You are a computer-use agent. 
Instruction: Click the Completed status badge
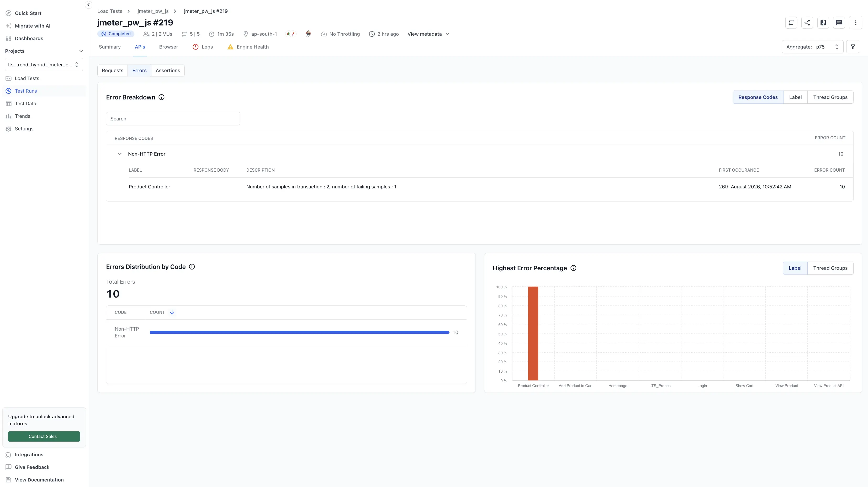[x=116, y=34]
